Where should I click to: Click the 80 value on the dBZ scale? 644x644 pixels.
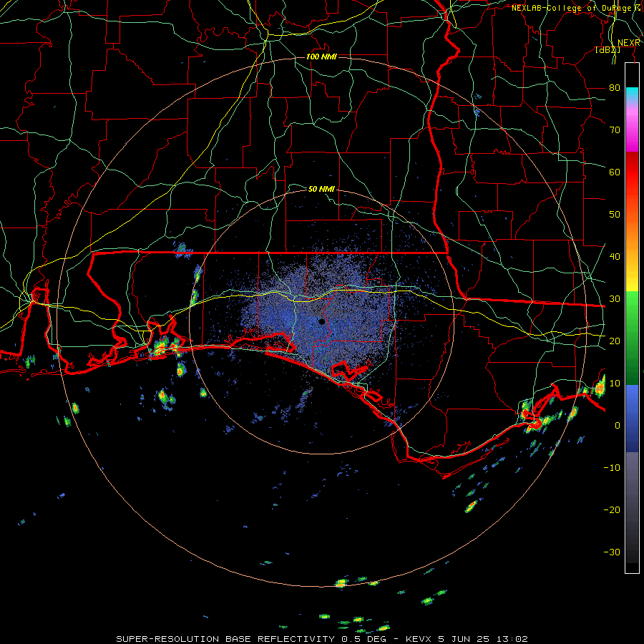(615, 88)
